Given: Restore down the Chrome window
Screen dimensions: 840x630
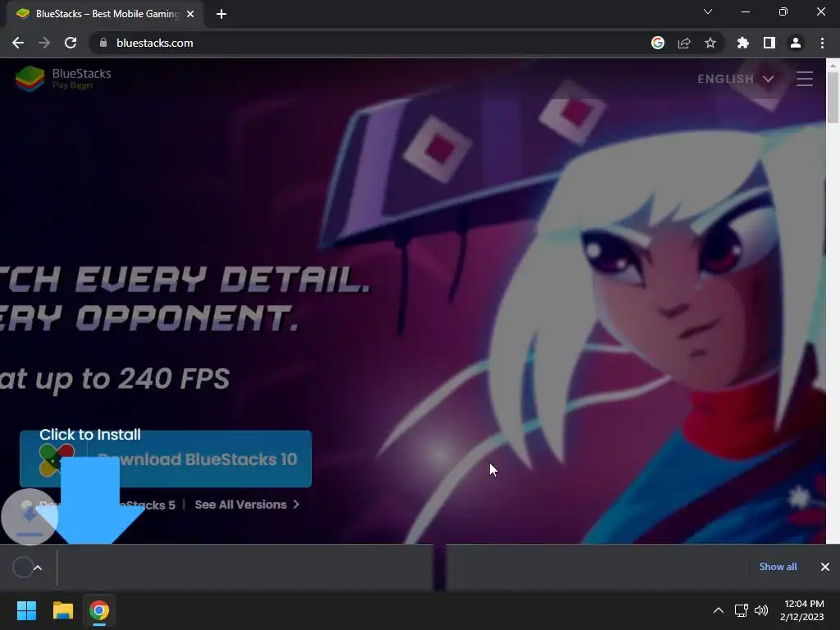Looking at the screenshot, I should (783, 11).
